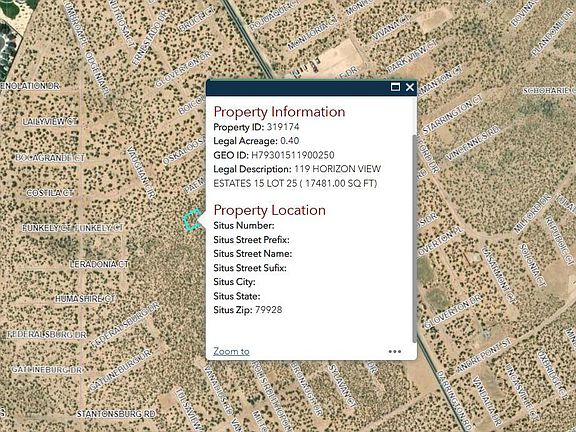Click the popup's dark blue title bar

pyautogui.click(x=298, y=88)
